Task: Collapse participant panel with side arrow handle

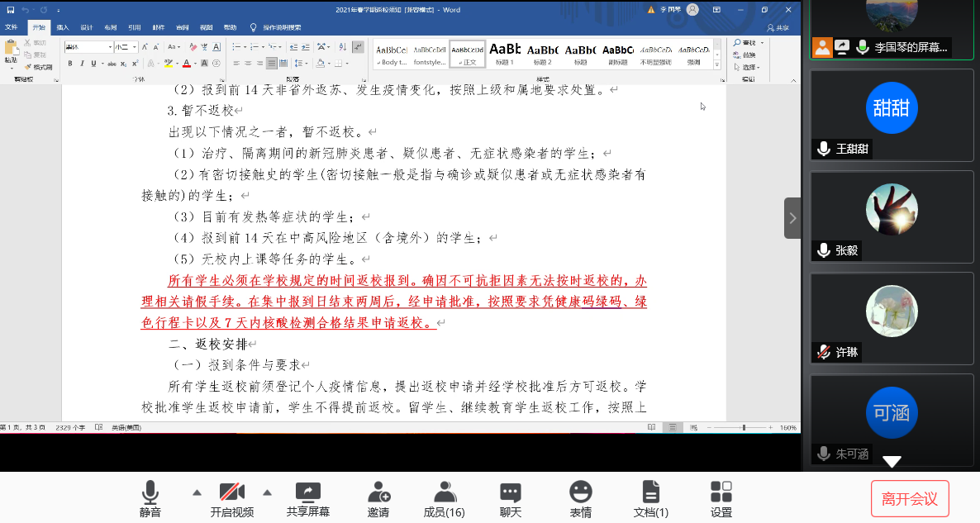Action: click(x=792, y=218)
